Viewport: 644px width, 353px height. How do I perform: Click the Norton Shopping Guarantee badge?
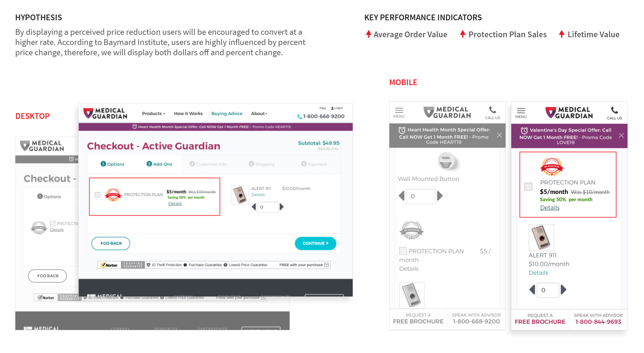tap(121, 265)
